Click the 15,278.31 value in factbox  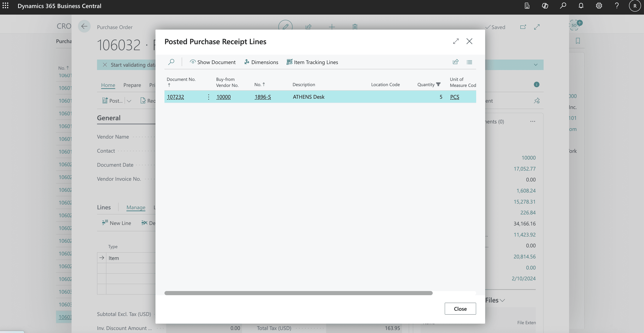524,202
